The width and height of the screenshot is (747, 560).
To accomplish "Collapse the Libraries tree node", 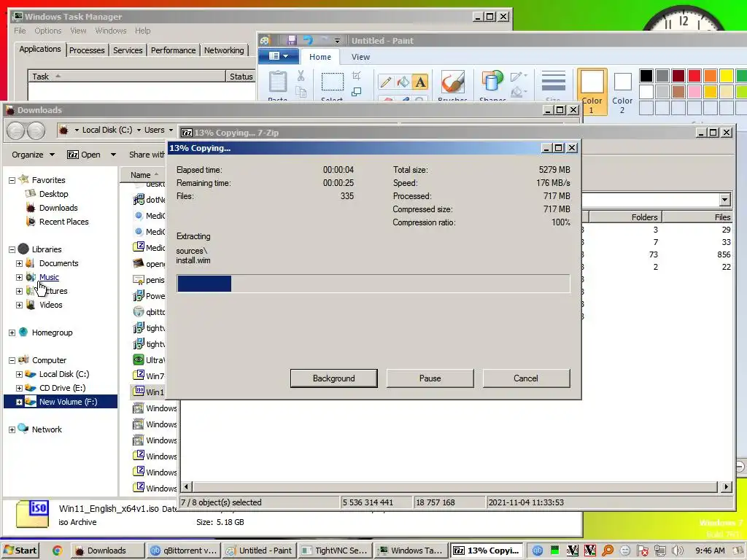I will click(12, 249).
